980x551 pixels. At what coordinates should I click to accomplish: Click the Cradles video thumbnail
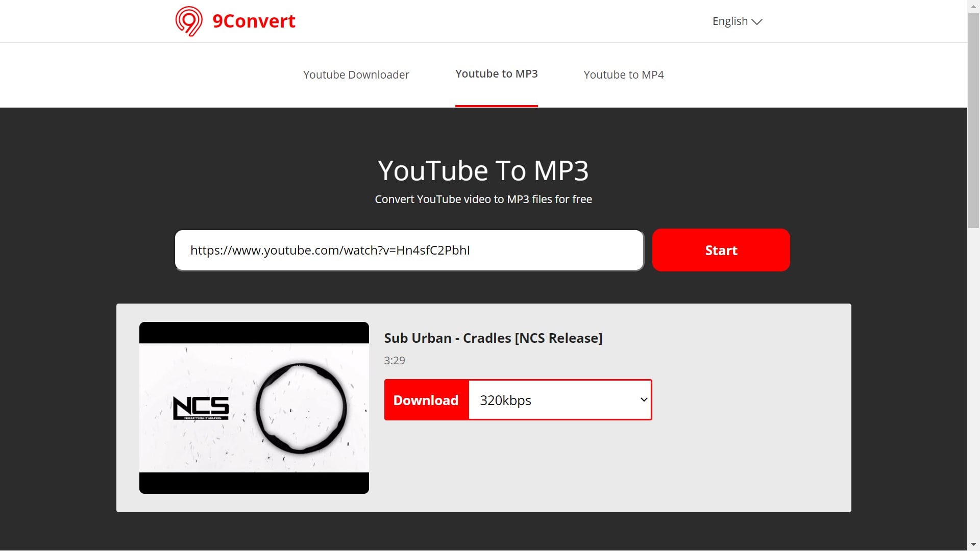[254, 408]
